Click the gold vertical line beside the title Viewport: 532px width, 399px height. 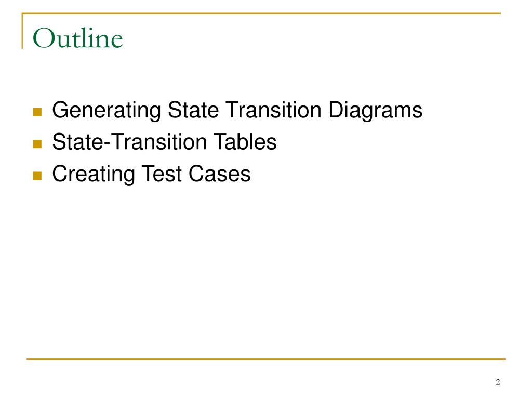coord(22,31)
